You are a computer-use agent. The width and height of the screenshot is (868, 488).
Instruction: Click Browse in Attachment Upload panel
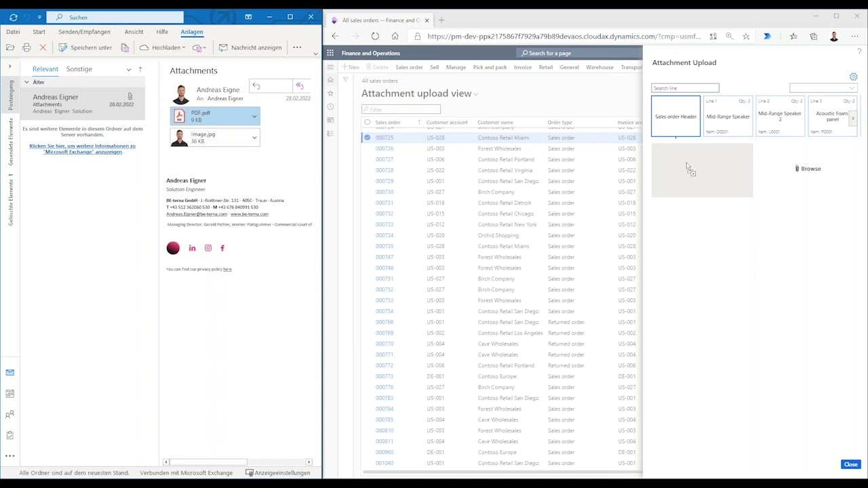tap(808, 169)
